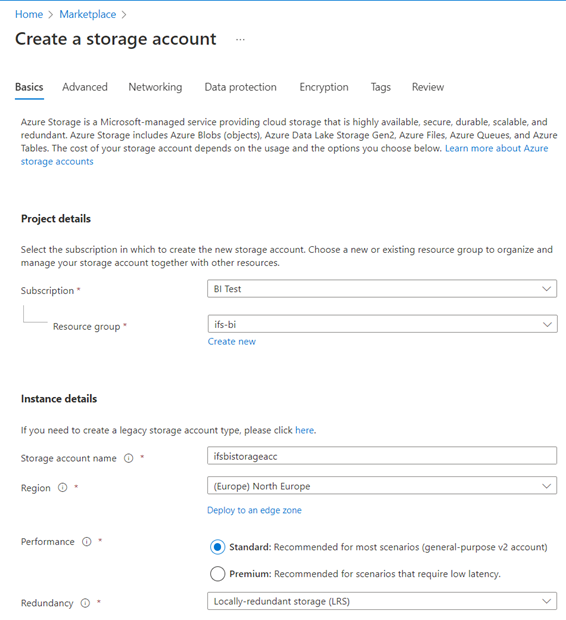Switch to the Advanced tab

[x=85, y=87]
